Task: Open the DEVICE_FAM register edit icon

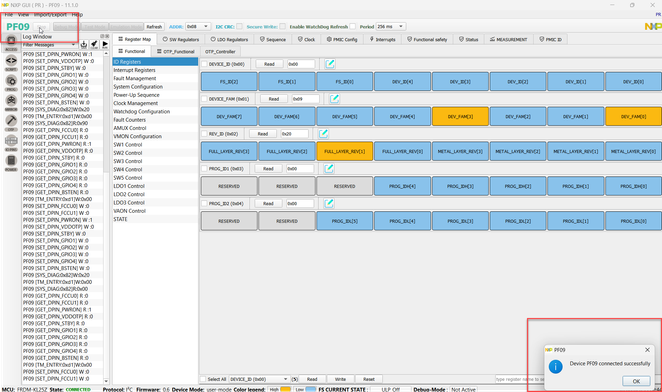Action: pos(334,99)
